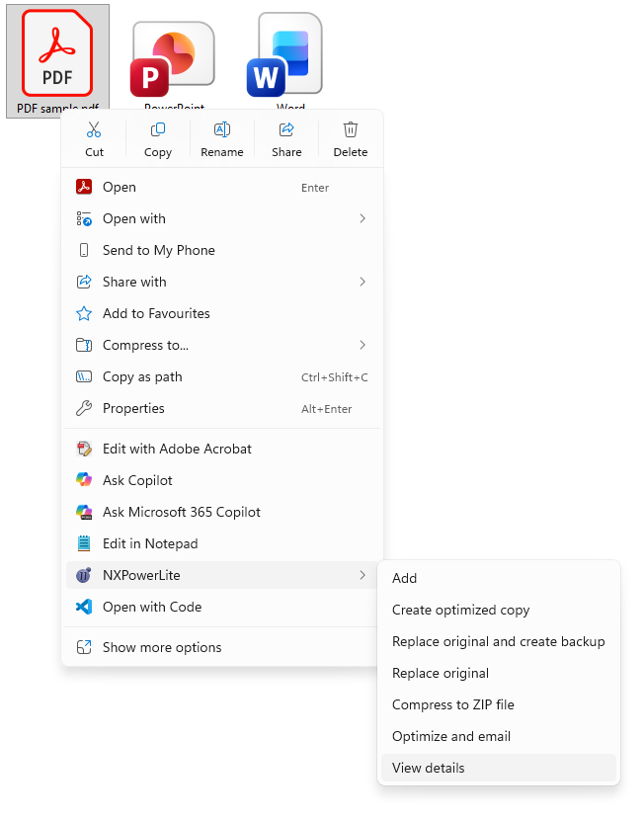The width and height of the screenshot is (644, 822).
Task: Click the Cut scissors icon
Action: [94, 129]
